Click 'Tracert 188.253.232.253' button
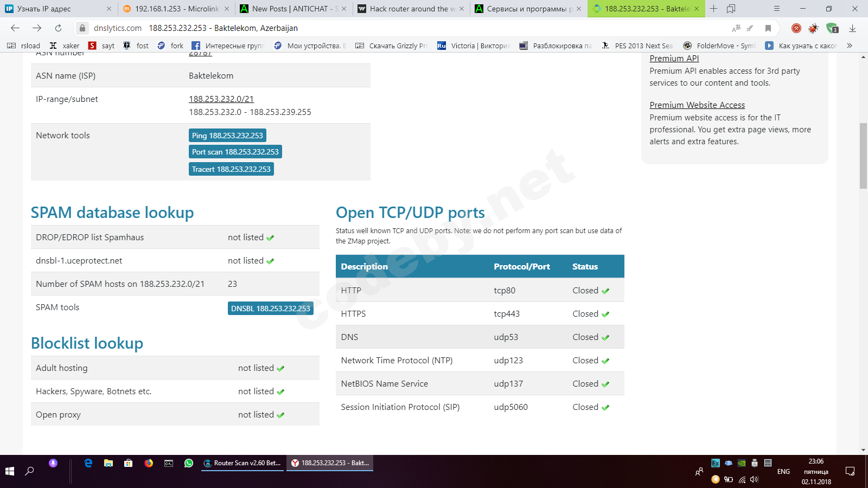868x488 pixels. (231, 169)
